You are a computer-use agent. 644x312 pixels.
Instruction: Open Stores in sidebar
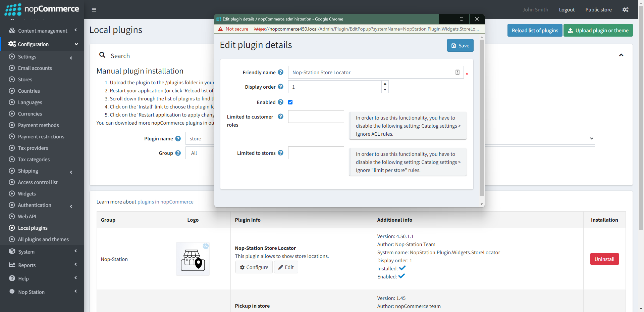[x=25, y=80]
